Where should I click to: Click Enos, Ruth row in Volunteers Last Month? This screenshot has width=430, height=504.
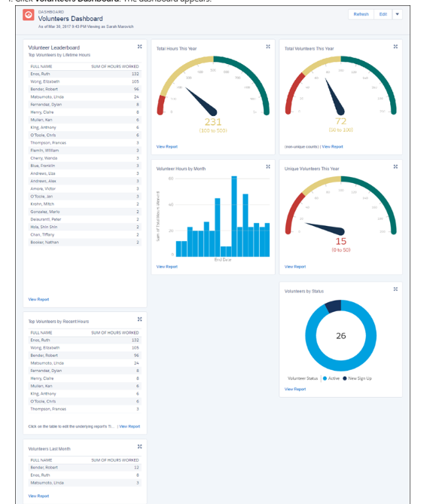tap(85, 475)
